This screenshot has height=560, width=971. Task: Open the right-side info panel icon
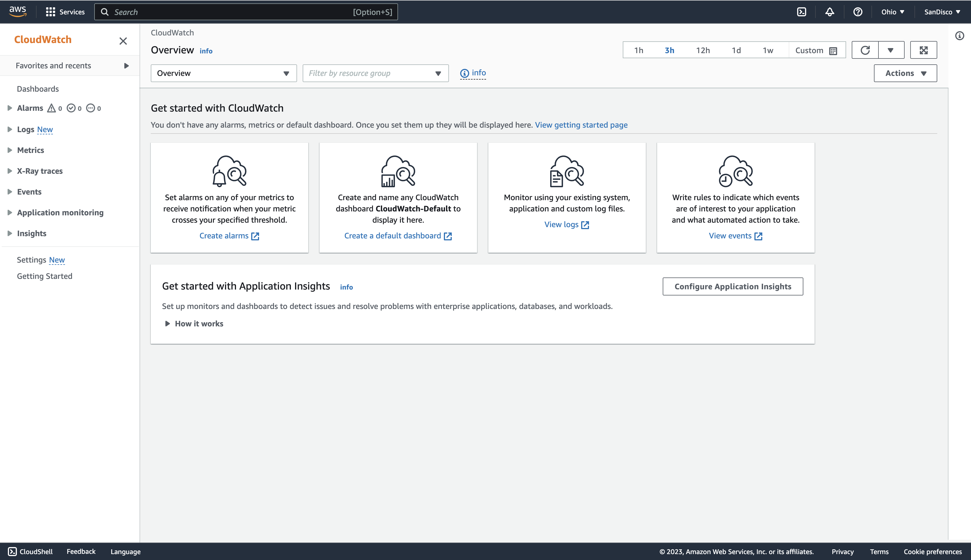(x=959, y=36)
